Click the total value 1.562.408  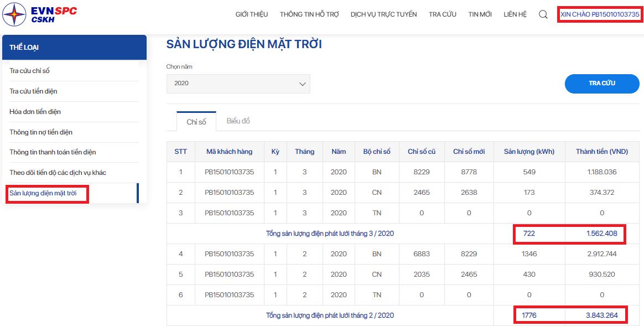602,234
